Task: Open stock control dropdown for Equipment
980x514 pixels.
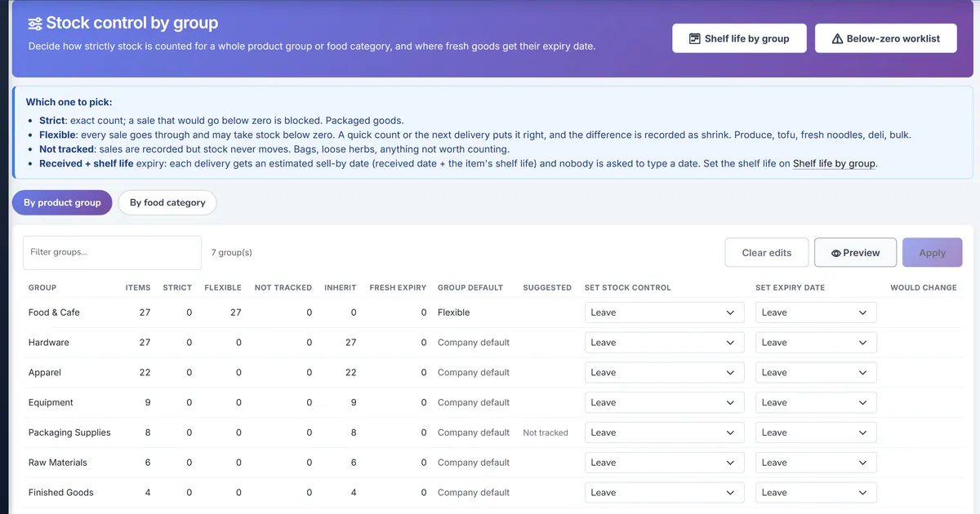Action: 664,402
